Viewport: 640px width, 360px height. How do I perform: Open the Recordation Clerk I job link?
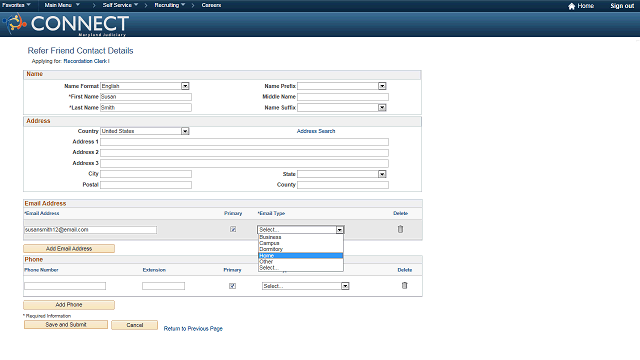(87, 61)
